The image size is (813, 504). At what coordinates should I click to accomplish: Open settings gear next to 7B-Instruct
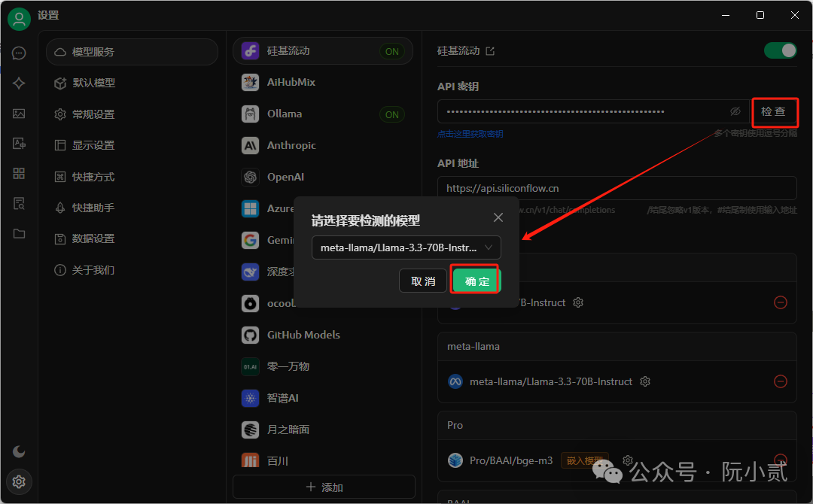pyautogui.click(x=578, y=302)
